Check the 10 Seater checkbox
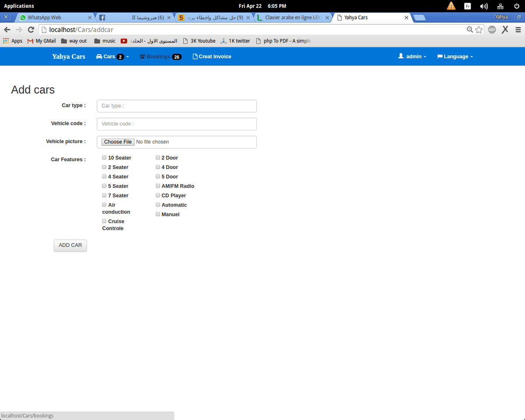This screenshot has height=420, width=525. (104, 157)
